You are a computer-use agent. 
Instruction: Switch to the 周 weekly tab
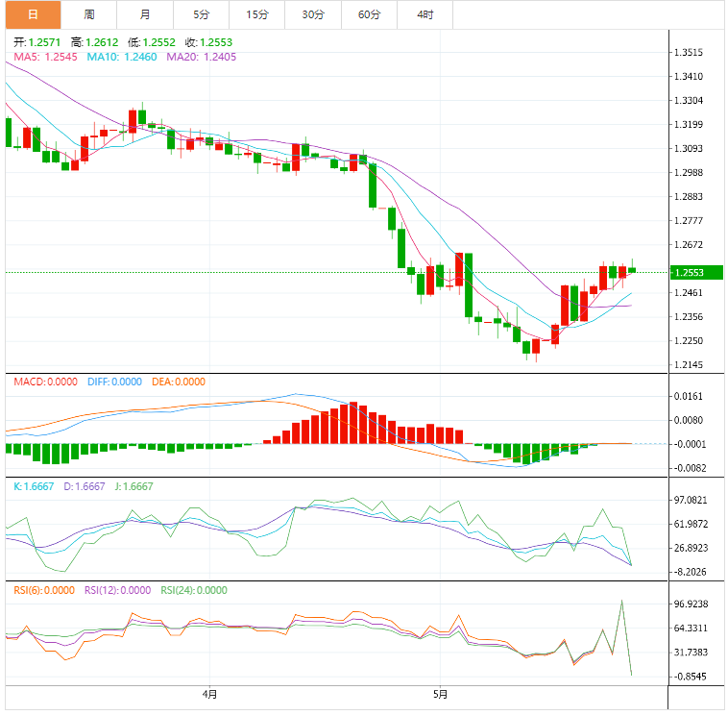89,14
